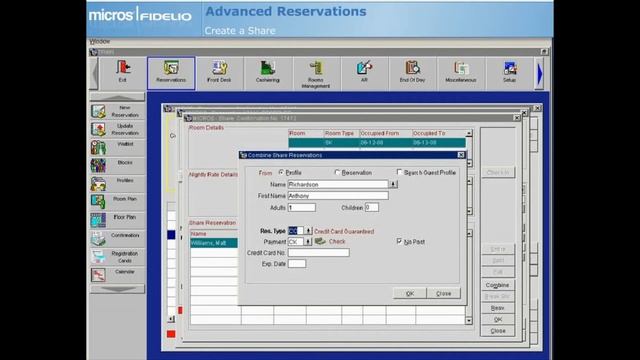Click the Share window Close button

(498, 331)
